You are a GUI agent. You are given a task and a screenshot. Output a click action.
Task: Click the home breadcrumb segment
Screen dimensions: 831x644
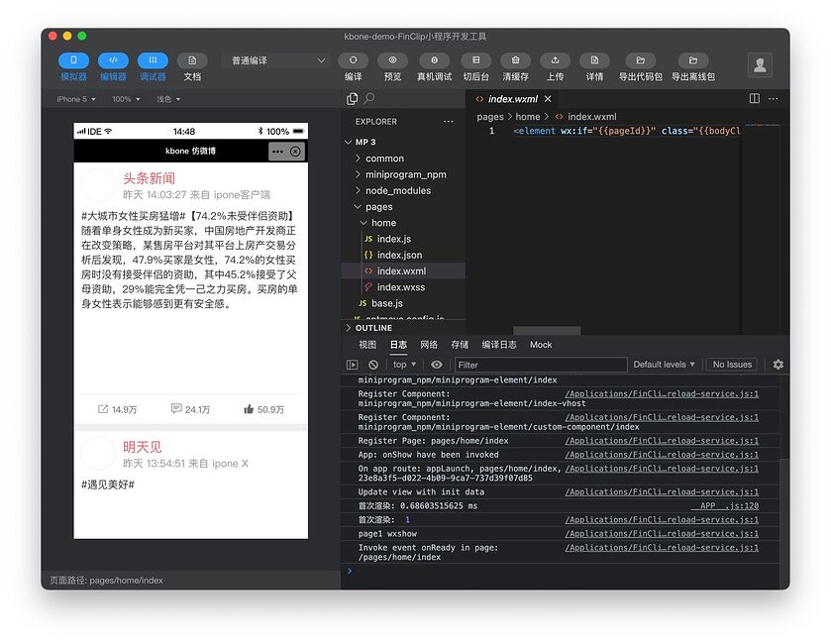click(x=527, y=117)
